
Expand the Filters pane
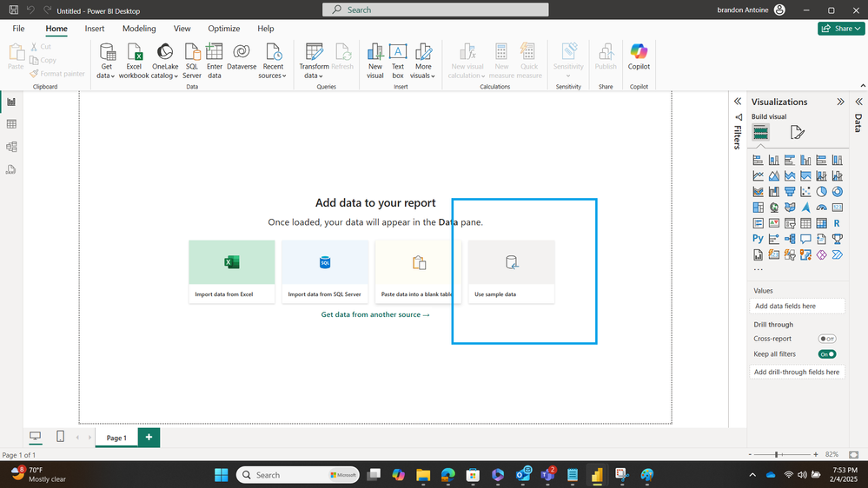[738, 102]
